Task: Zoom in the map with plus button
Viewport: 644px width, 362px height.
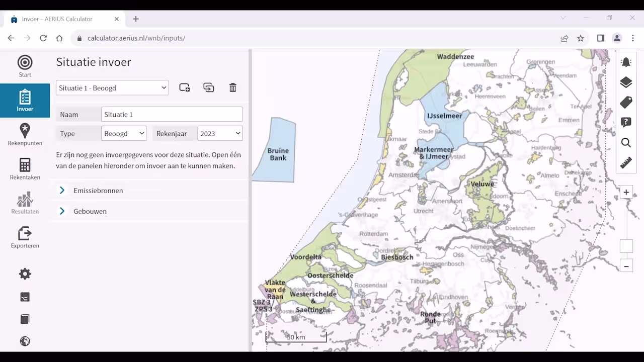Action: (x=626, y=192)
